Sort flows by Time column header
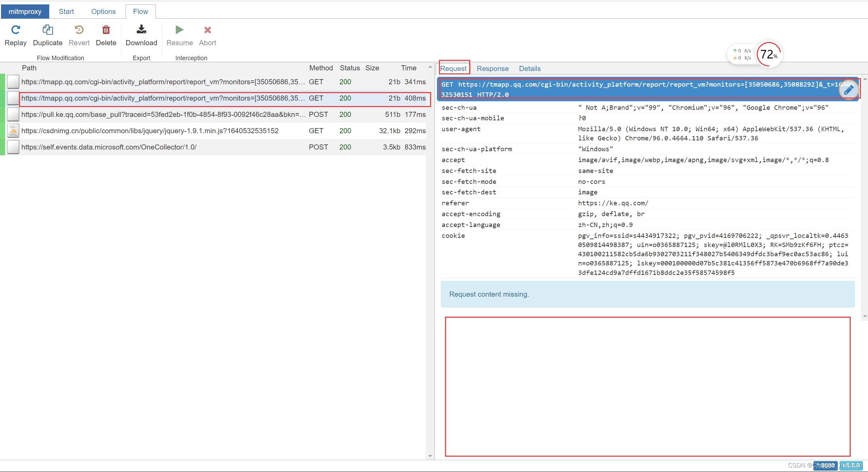This screenshot has height=472, width=868. click(x=408, y=68)
